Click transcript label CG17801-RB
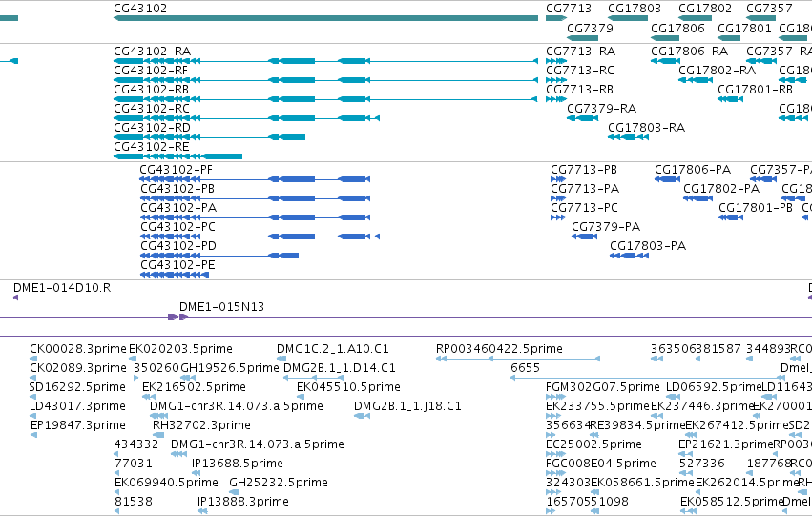812x516 pixels. click(755, 90)
